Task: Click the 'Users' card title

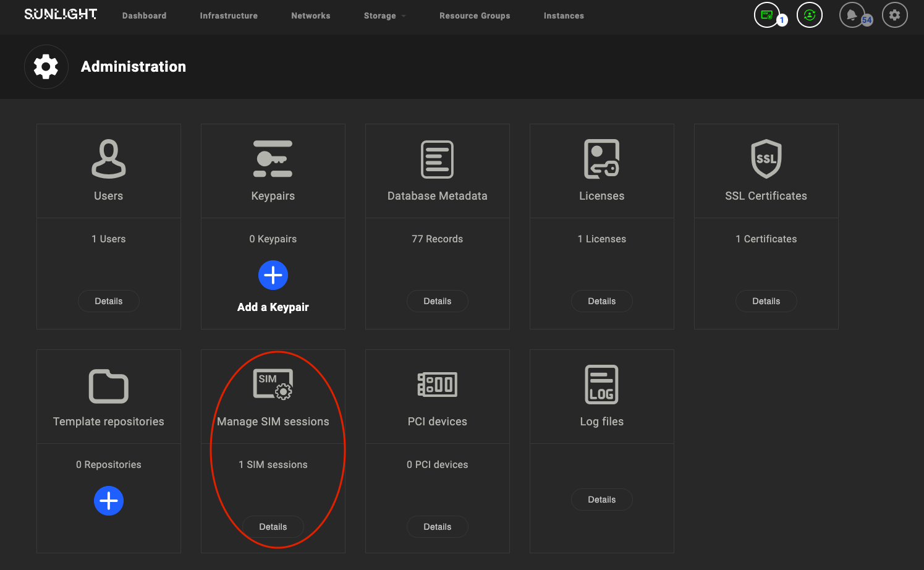Action: [x=109, y=196]
